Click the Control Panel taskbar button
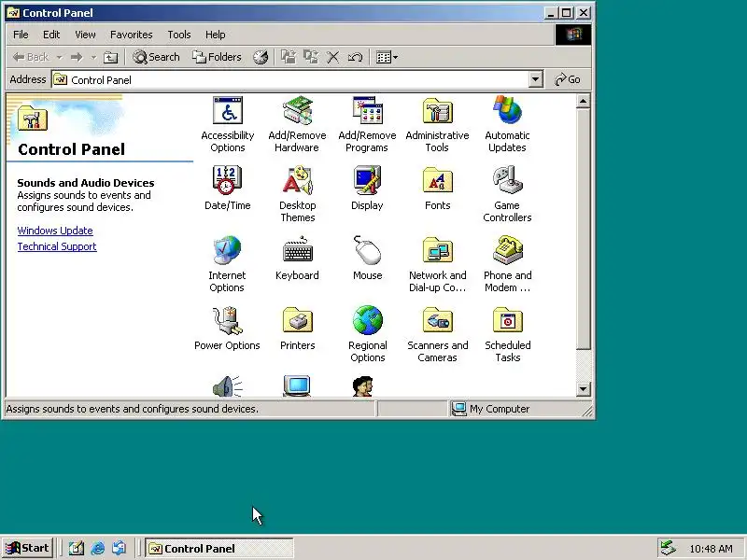The height and width of the screenshot is (560, 747). 219,549
